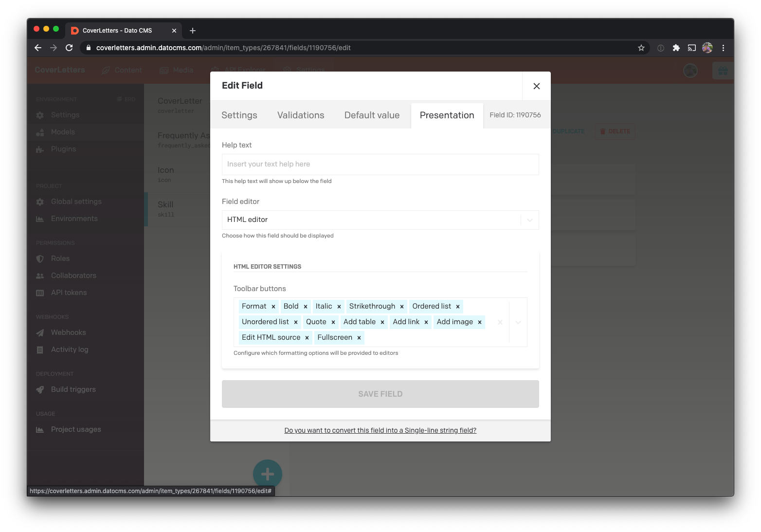Image resolution: width=761 pixels, height=532 pixels.
Task: Bookmark this page with star icon
Action: [x=641, y=48]
